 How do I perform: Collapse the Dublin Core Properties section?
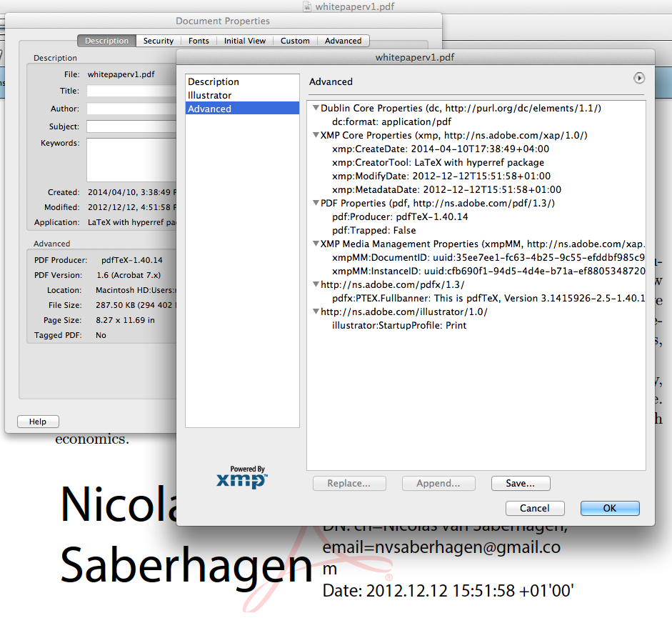pos(316,108)
